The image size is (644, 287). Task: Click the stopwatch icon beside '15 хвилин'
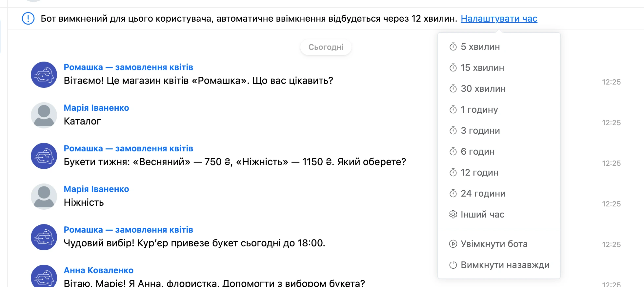click(x=453, y=68)
